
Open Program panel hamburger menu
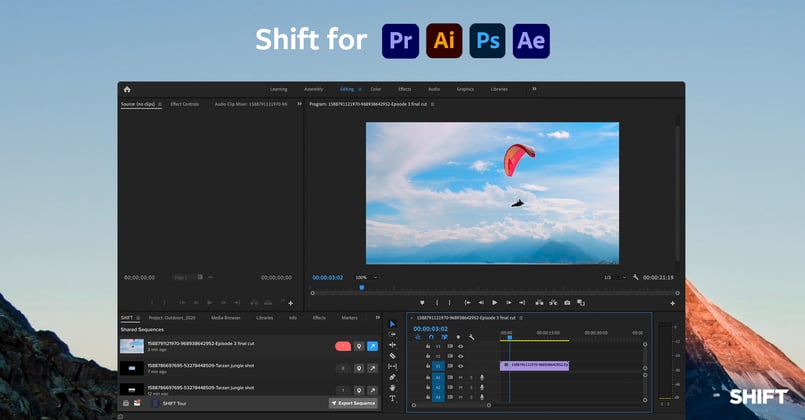(432, 104)
